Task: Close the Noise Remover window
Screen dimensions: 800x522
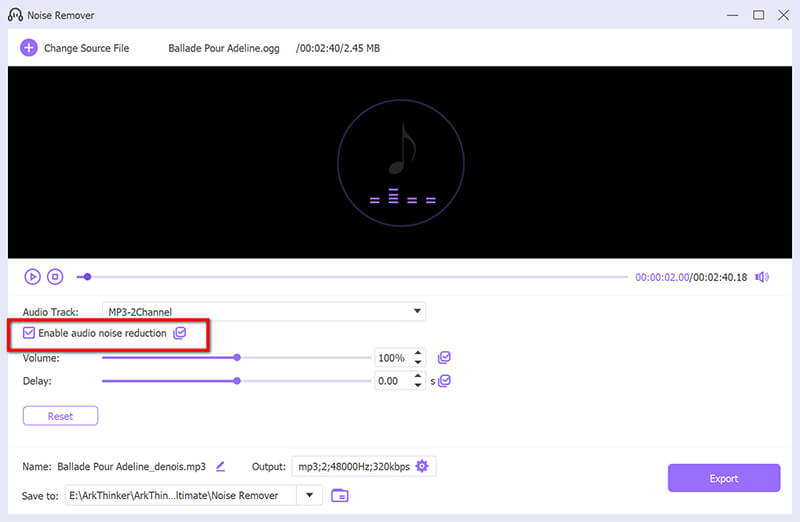Action: tap(784, 15)
